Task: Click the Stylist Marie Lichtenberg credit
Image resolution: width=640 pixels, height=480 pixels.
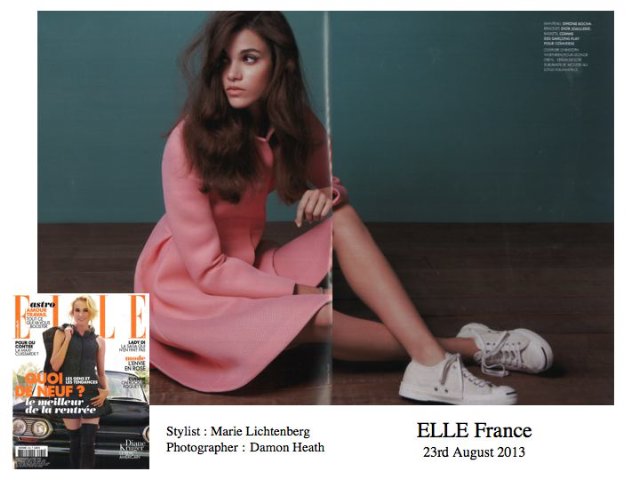Action: tap(238, 431)
